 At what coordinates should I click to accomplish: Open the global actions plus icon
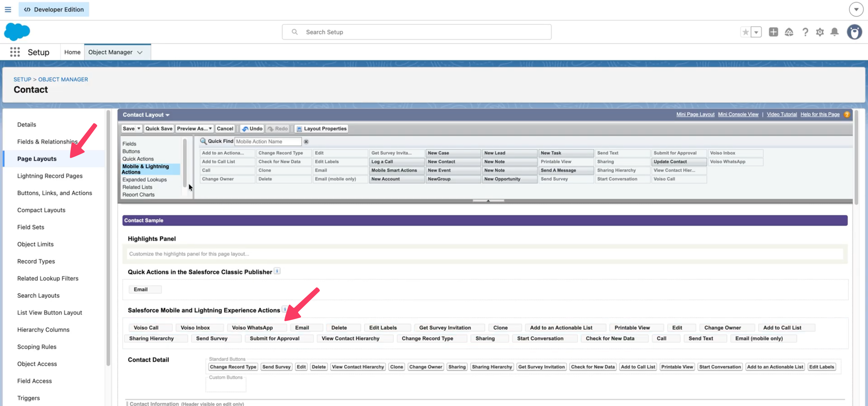coord(773,32)
